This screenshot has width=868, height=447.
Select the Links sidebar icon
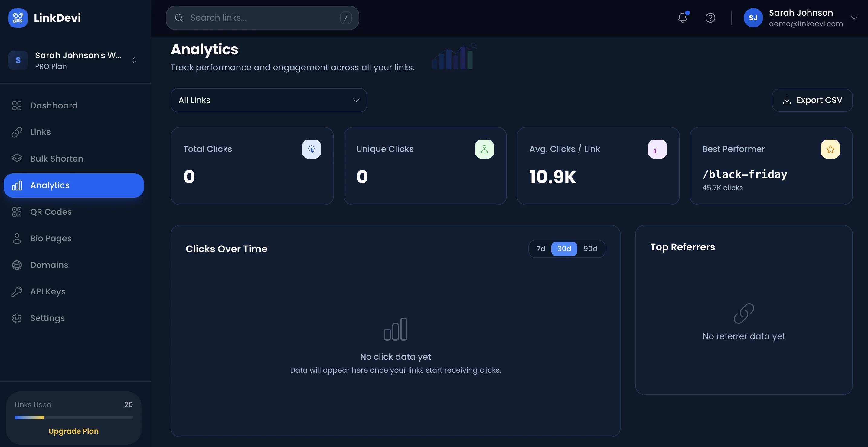[17, 132]
